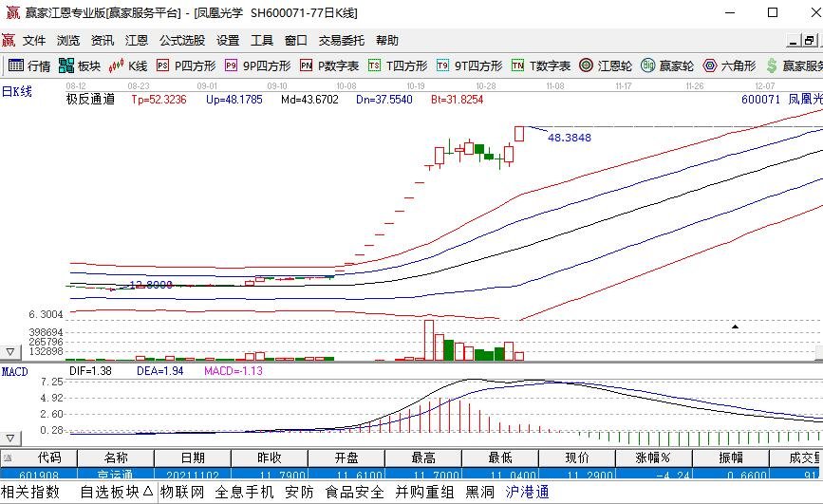Sort table by 最低 column header
823x504 pixels.
pos(500,457)
